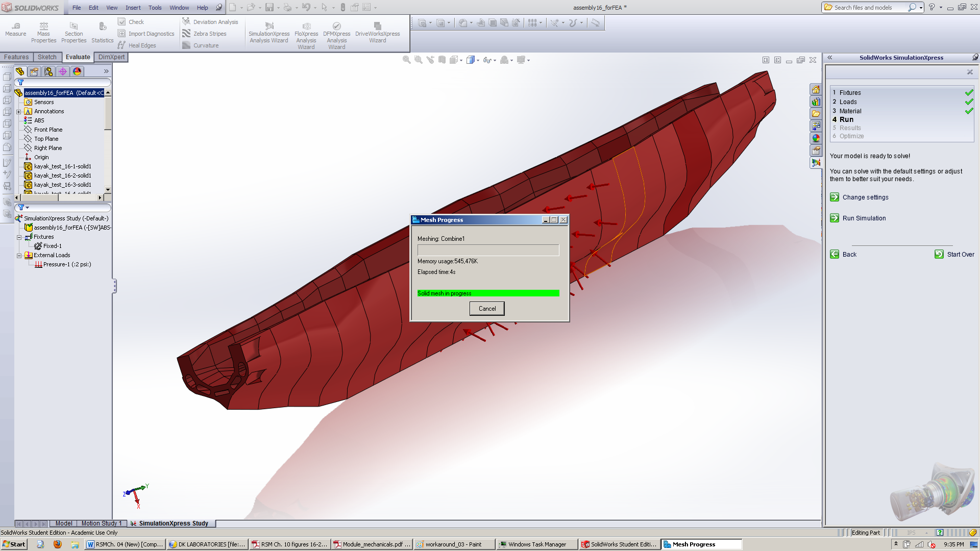This screenshot has width=980, height=551.
Task: Open the Tools menu
Action: point(155,8)
